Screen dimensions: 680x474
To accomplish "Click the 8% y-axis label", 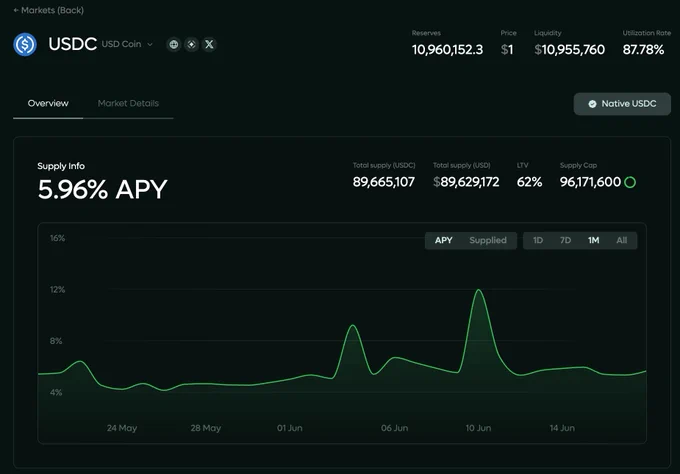I will pyautogui.click(x=56, y=341).
